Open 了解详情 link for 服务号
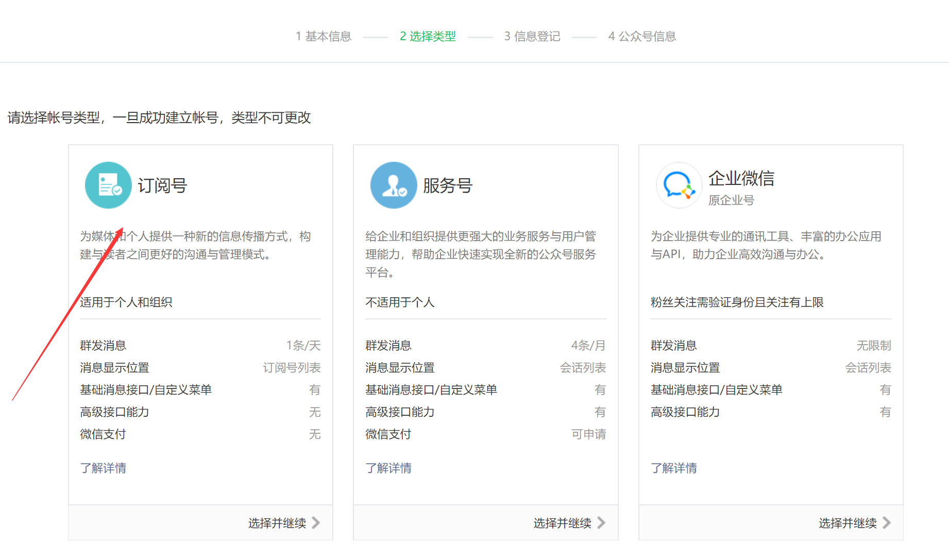 tap(388, 468)
